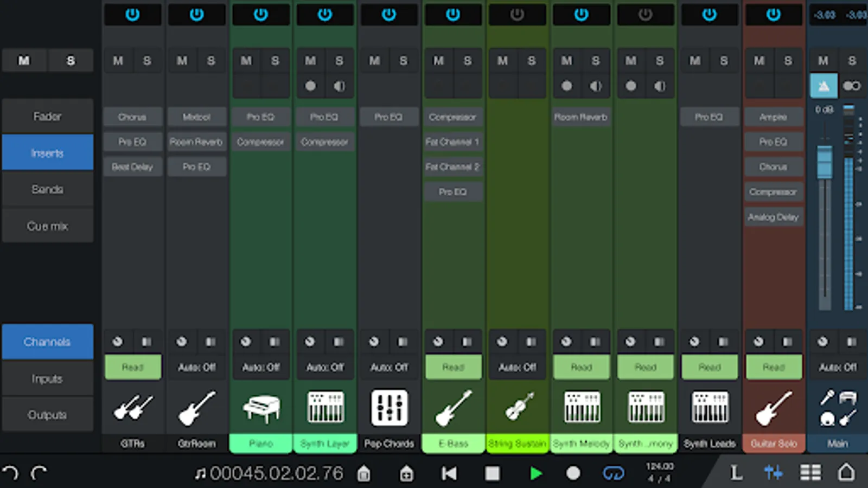Click the L launcher icon
This screenshot has height=488, width=868.
pos(736,473)
